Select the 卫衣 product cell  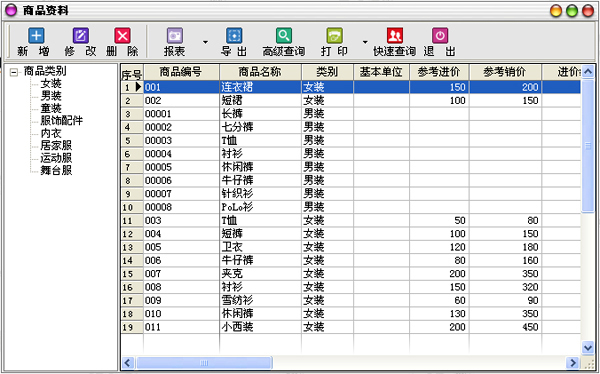click(x=260, y=247)
